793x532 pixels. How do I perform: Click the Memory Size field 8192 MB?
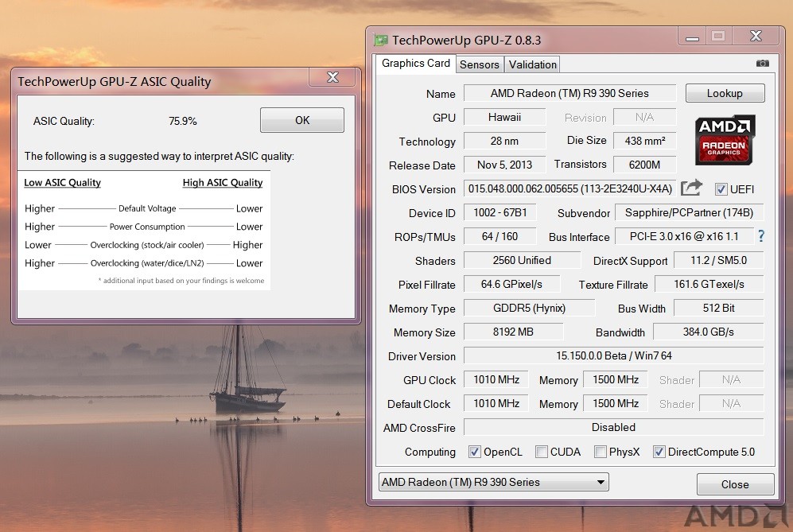pyautogui.click(x=513, y=332)
